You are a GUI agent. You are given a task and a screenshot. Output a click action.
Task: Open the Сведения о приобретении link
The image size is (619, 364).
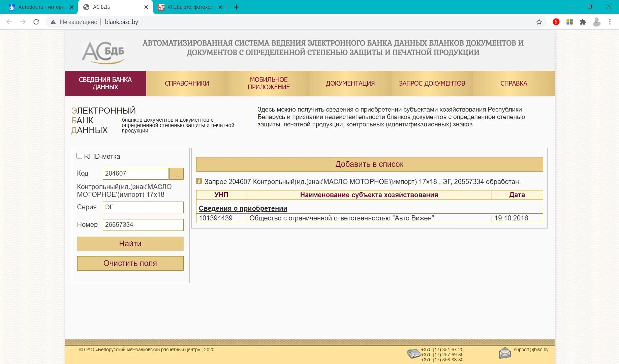(243, 208)
